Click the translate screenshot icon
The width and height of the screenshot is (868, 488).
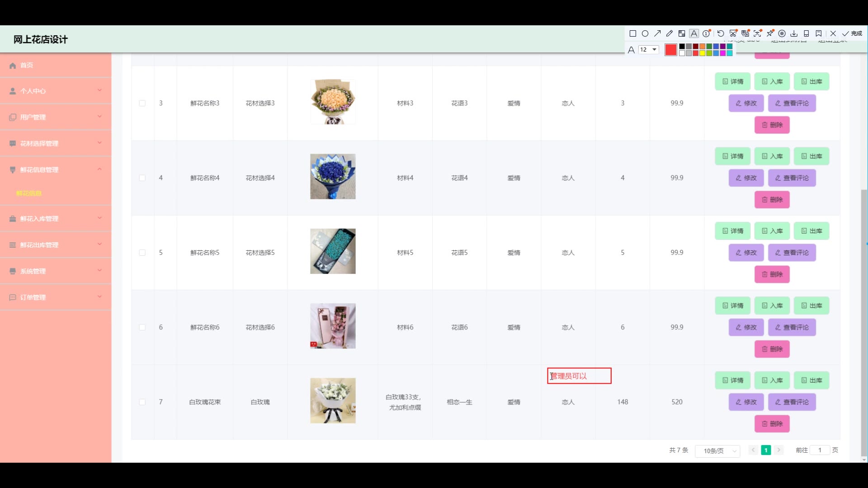click(x=745, y=33)
